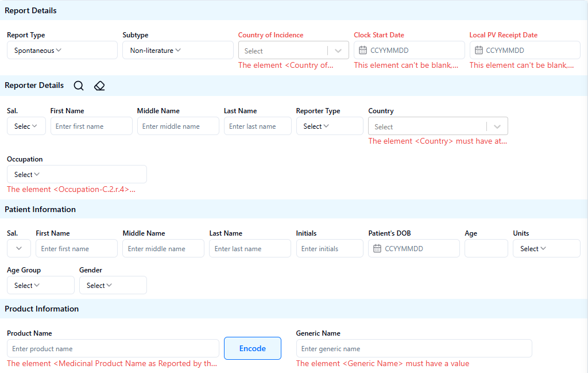Image resolution: width=588 pixels, height=373 pixels.
Task: Click the reporter First Name field
Action: [91, 126]
